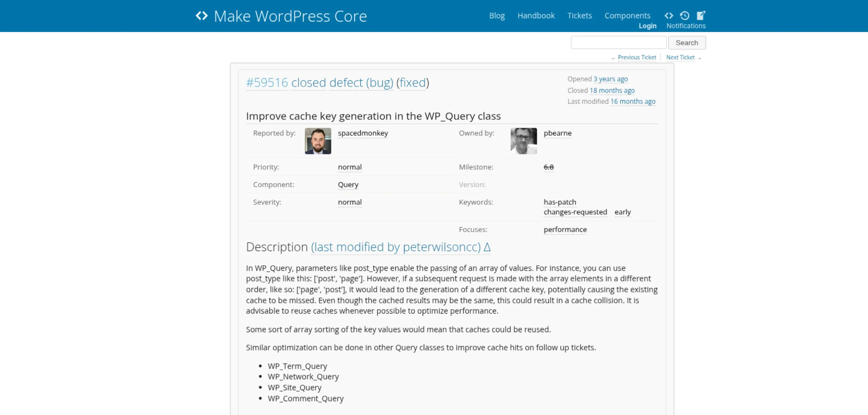Focus the ticket search input field
The height and width of the screenshot is (415, 868).
619,43
